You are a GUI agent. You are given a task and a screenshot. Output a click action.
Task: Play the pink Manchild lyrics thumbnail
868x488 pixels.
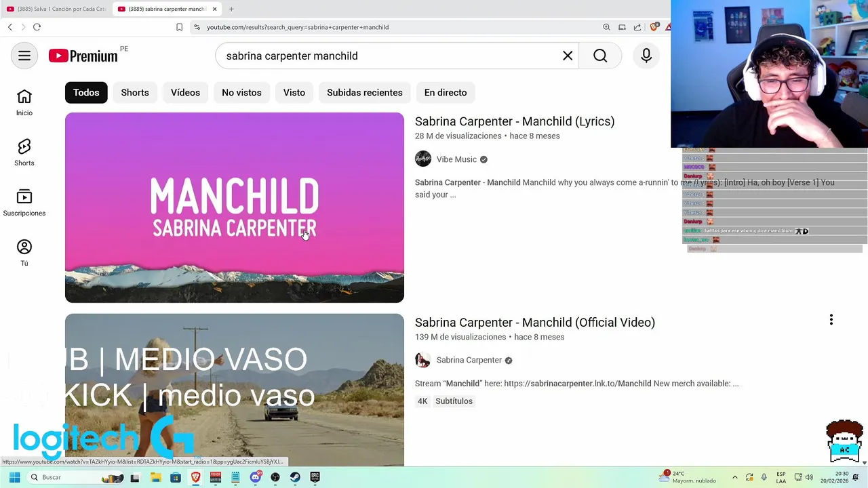[235, 207]
